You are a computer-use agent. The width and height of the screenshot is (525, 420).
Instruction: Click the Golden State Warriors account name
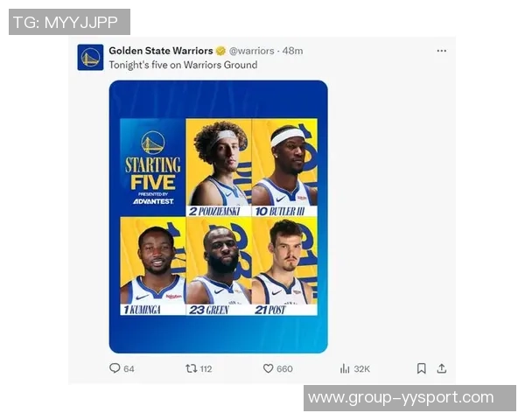coord(161,51)
